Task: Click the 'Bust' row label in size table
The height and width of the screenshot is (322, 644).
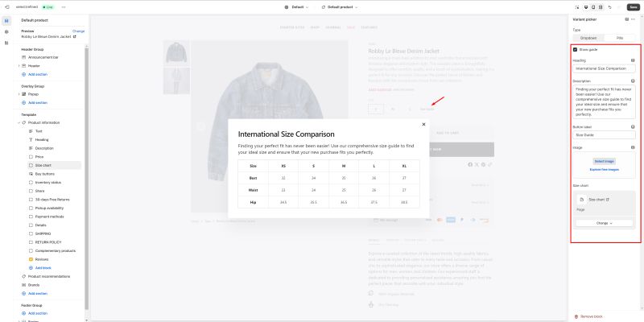Action: pyautogui.click(x=253, y=178)
